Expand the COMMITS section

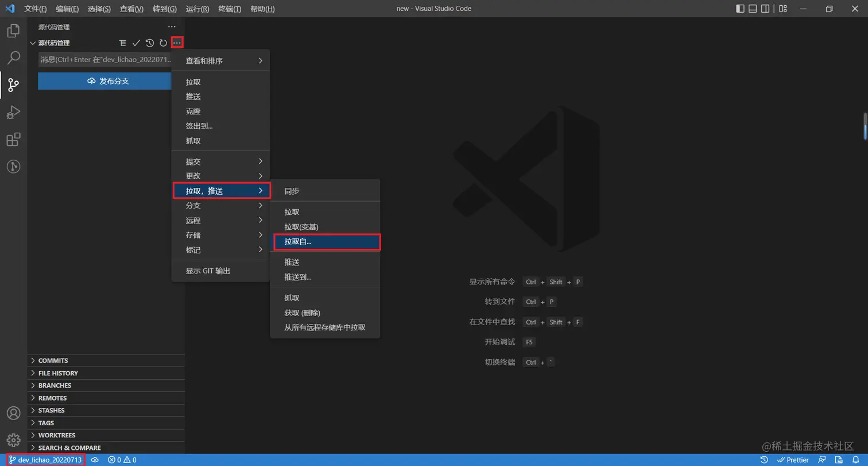point(106,361)
